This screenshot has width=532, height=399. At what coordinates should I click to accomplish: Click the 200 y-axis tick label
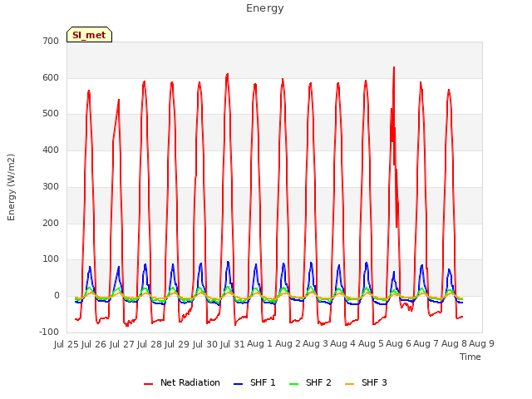(51, 224)
